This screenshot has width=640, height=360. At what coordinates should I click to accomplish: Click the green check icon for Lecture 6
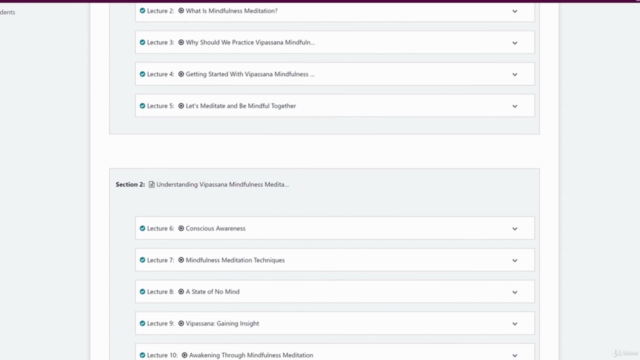pyautogui.click(x=142, y=228)
